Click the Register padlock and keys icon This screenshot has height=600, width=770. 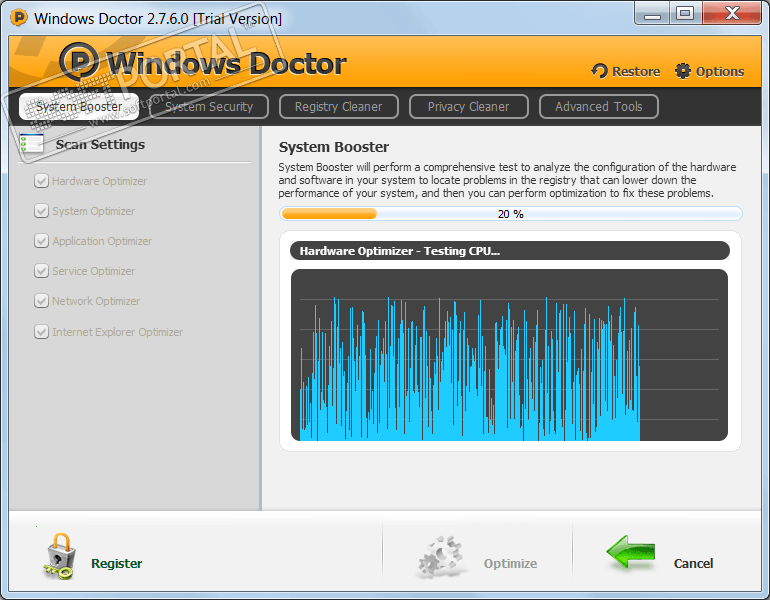coord(59,556)
